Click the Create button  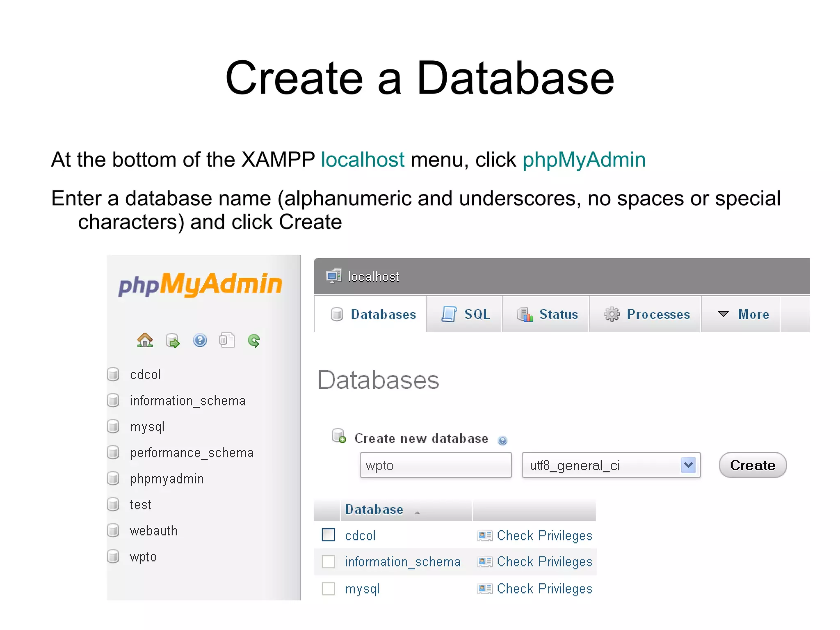pos(753,465)
